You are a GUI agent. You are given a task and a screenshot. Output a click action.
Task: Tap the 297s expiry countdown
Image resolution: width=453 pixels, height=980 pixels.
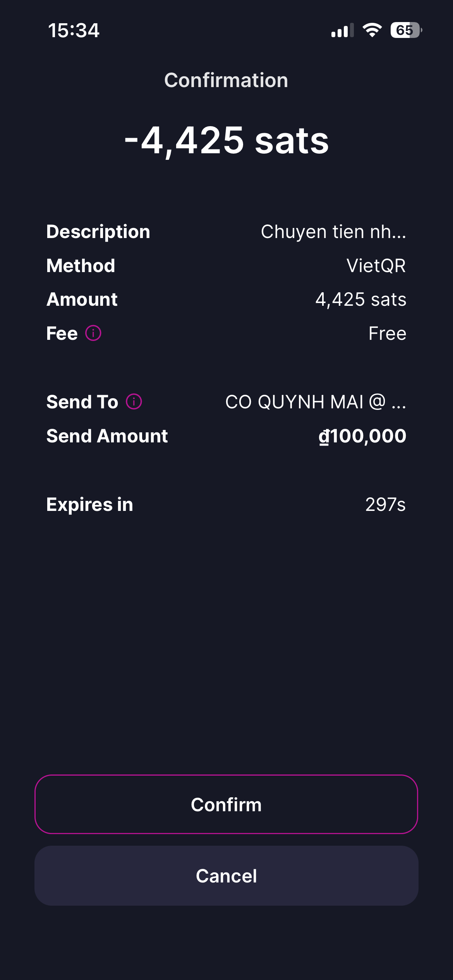(x=385, y=505)
